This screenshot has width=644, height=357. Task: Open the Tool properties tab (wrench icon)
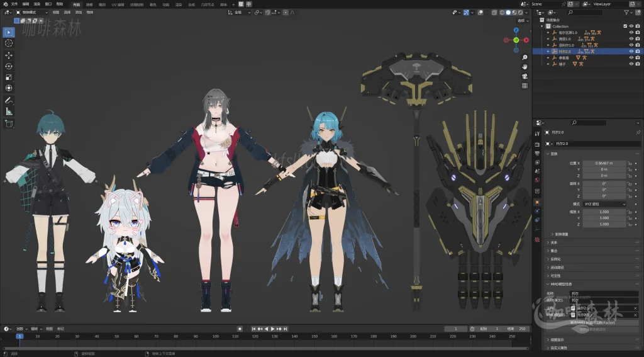[x=537, y=133]
